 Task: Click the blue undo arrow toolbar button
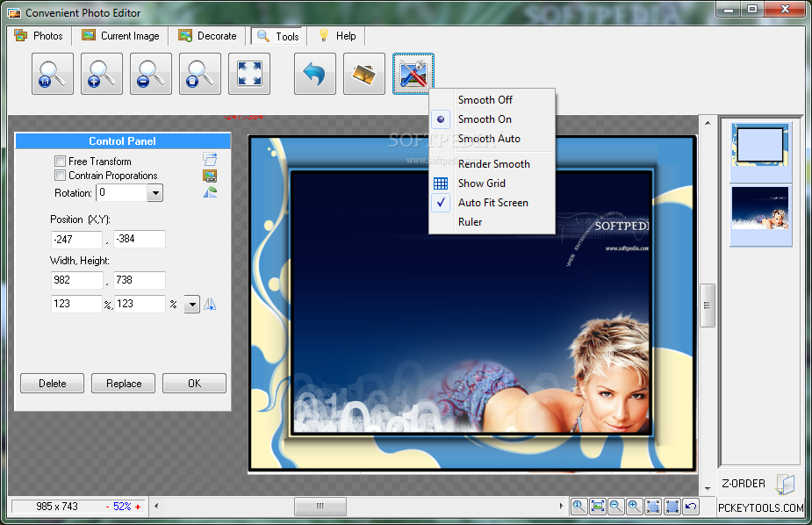pos(315,74)
